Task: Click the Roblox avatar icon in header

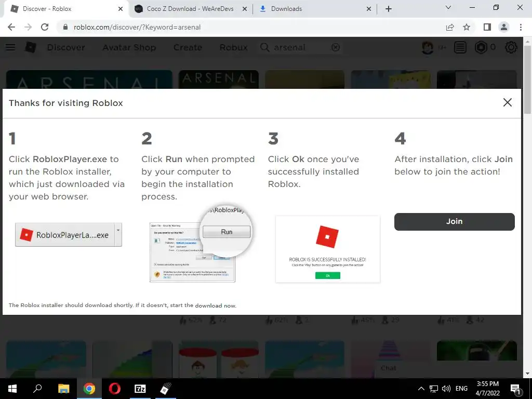Action: [428, 47]
